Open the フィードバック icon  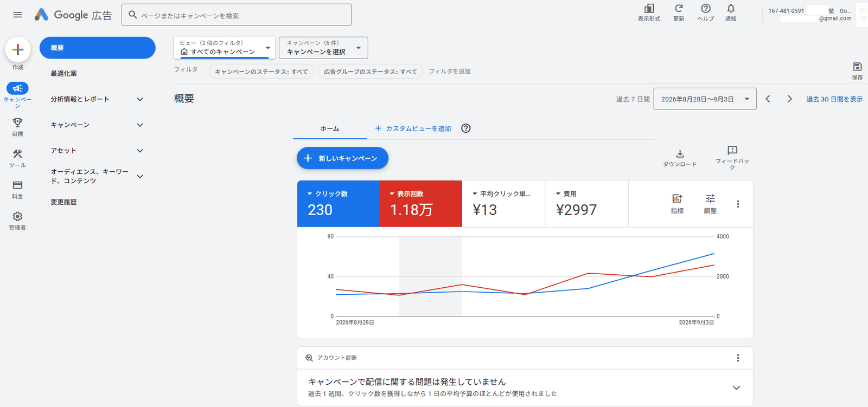[732, 150]
